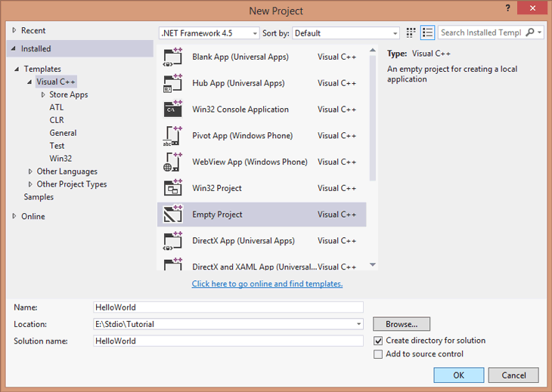The image size is (552, 392).
Task: Pick the Pivot App Windows Phone icon
Action: click(173, 136)
